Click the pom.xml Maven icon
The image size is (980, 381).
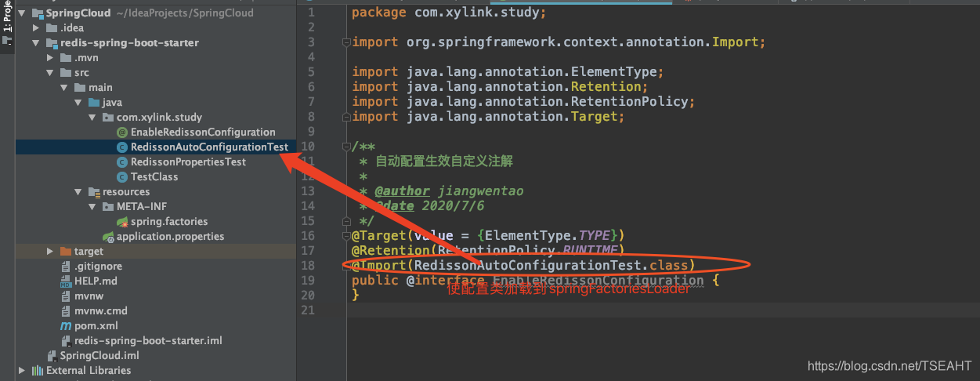pos(66,326)
